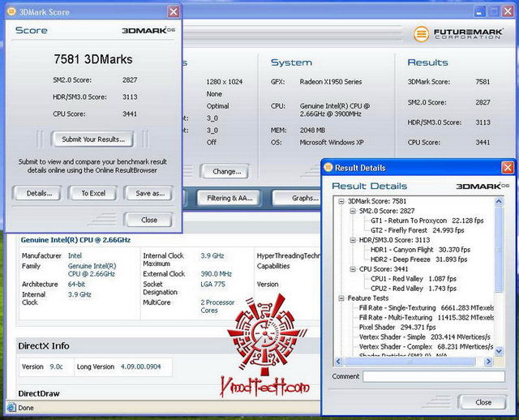Collapse the CPU Score tree node
This screenshot has width=519, height=420.
point(352,269)
